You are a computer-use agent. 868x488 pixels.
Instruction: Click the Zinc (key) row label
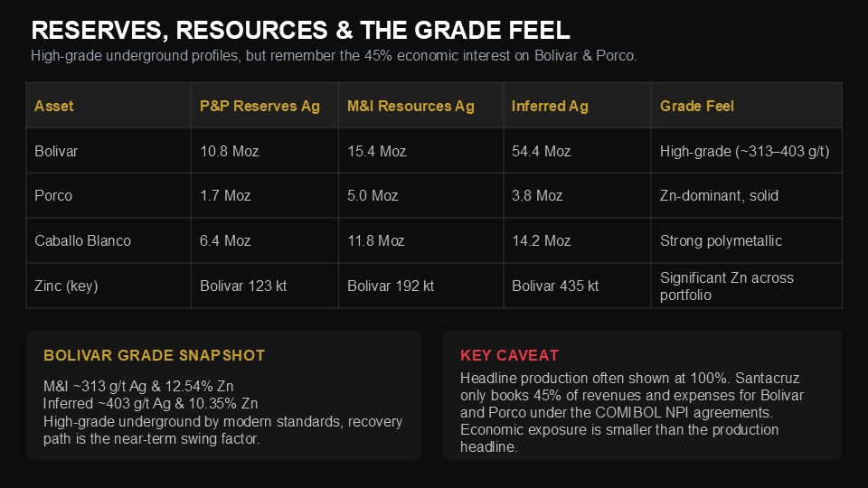pos(66,286)
